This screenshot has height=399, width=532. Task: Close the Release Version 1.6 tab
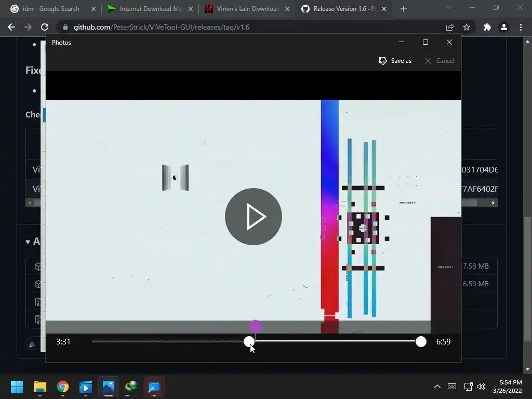pyautogui.click(x=384, y=9)
